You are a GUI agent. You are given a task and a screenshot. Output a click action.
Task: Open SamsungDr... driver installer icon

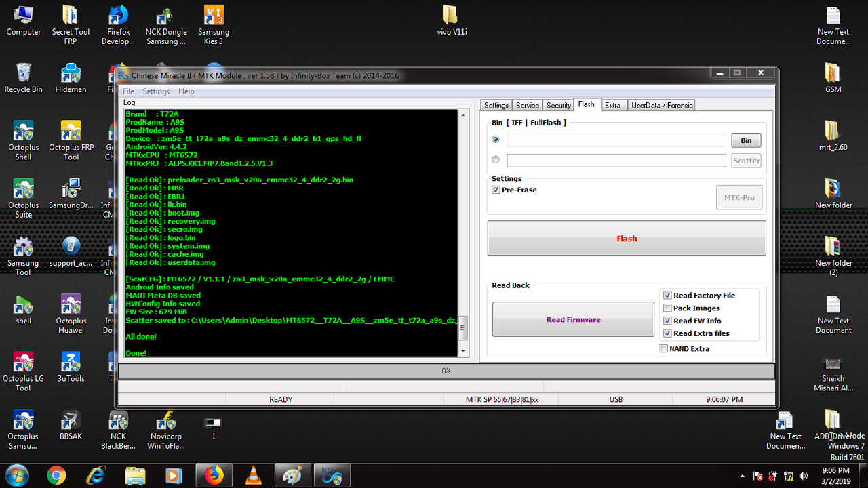click(x=71, y=194)
